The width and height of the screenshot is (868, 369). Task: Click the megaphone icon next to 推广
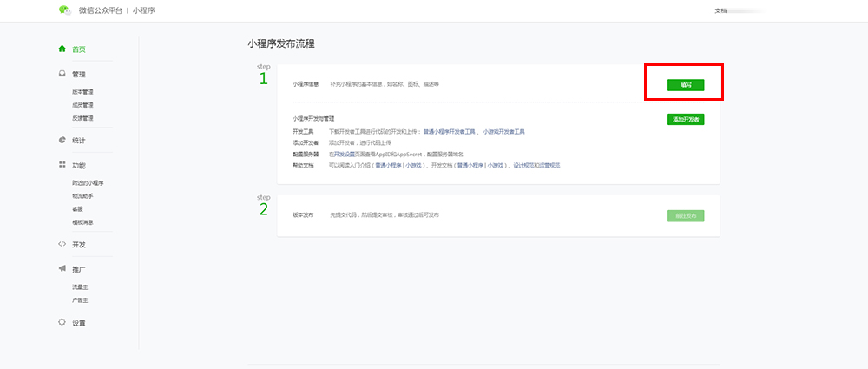coord(62,270)
